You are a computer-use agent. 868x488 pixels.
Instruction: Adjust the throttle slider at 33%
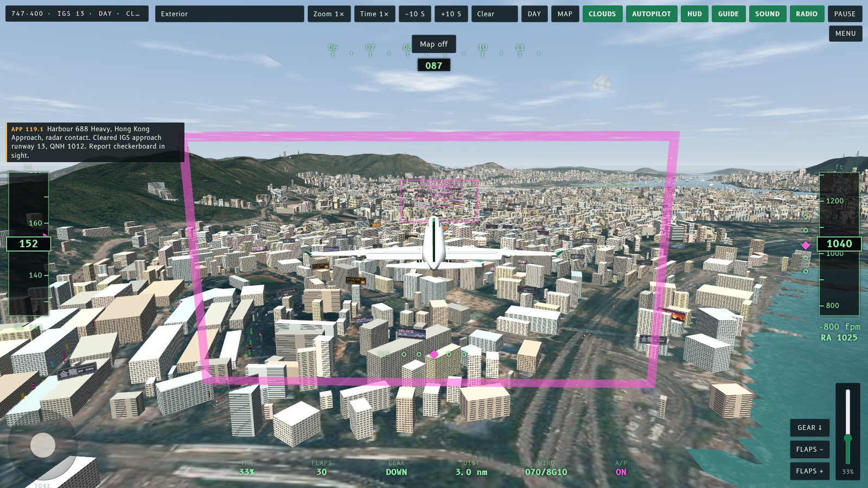click(848, 438)
